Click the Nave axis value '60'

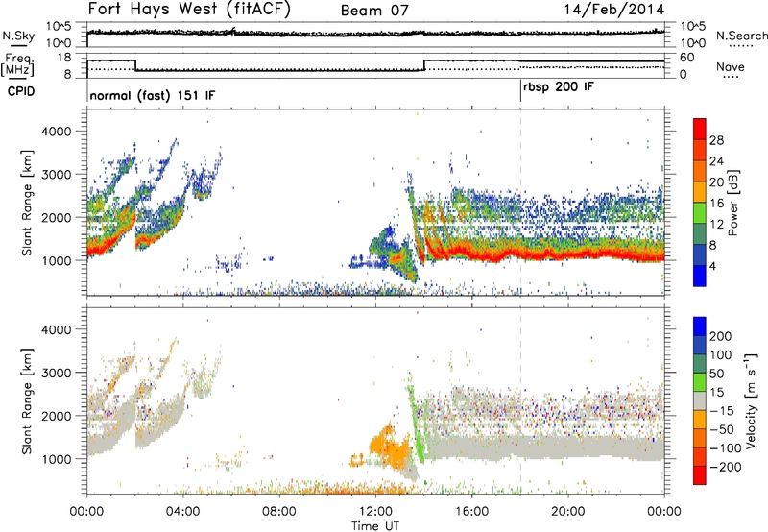[687, 58]
